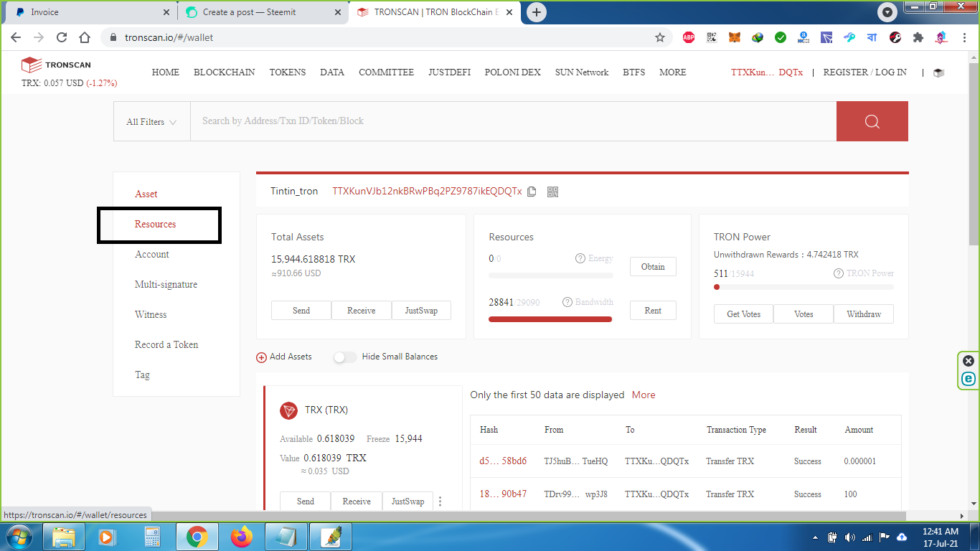This screenshot has width=980, height=551.
Task: Click the Rent button for Bandwidth
Action: click(x=653, y=311)
